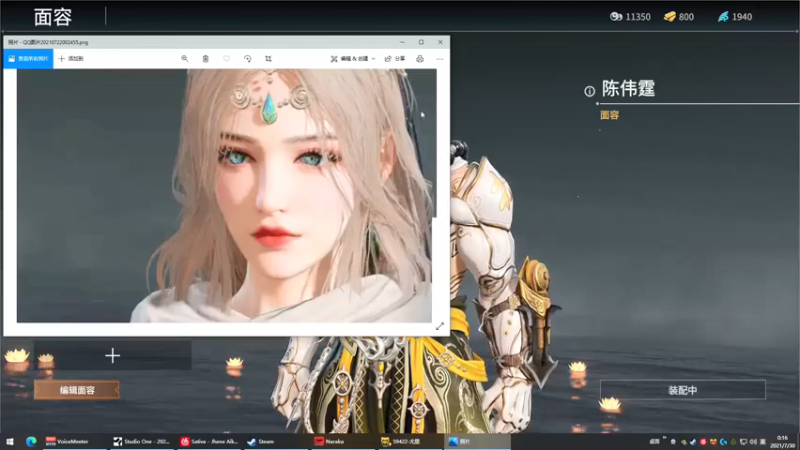Close the Photos window
The height and width of the screenshot is (450, 800).
pos(440,42)
